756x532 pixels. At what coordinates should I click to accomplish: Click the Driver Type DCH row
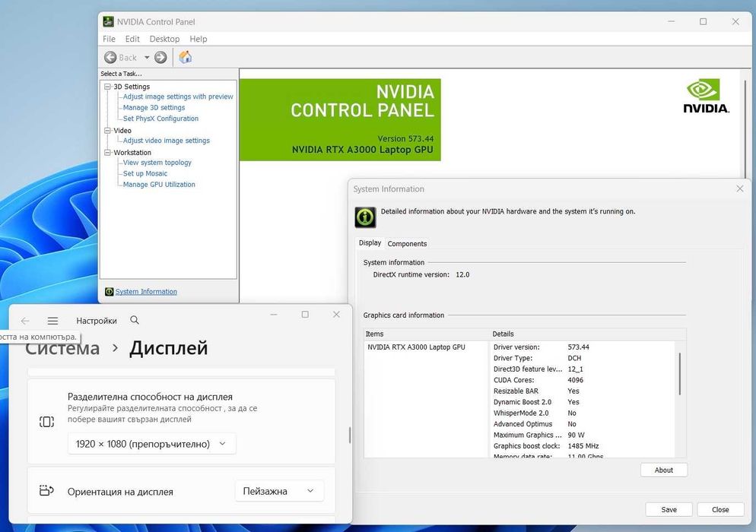point(582,358)
